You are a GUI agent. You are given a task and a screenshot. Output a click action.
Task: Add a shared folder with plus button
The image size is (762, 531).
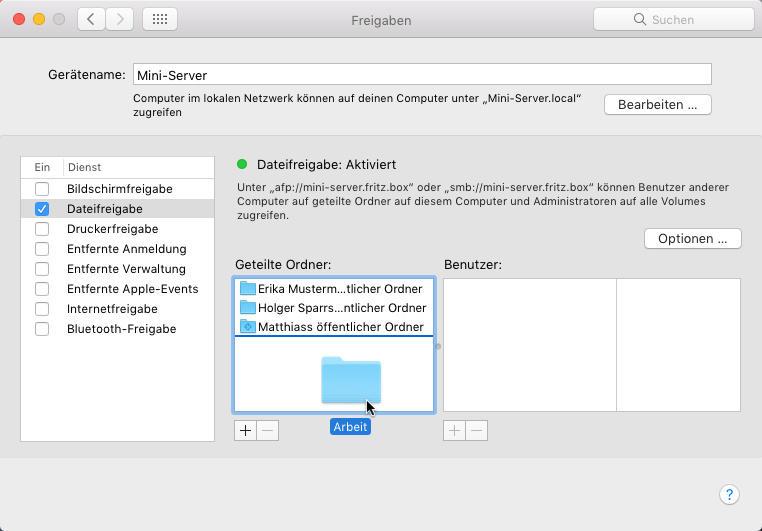[x=245, y=430]
